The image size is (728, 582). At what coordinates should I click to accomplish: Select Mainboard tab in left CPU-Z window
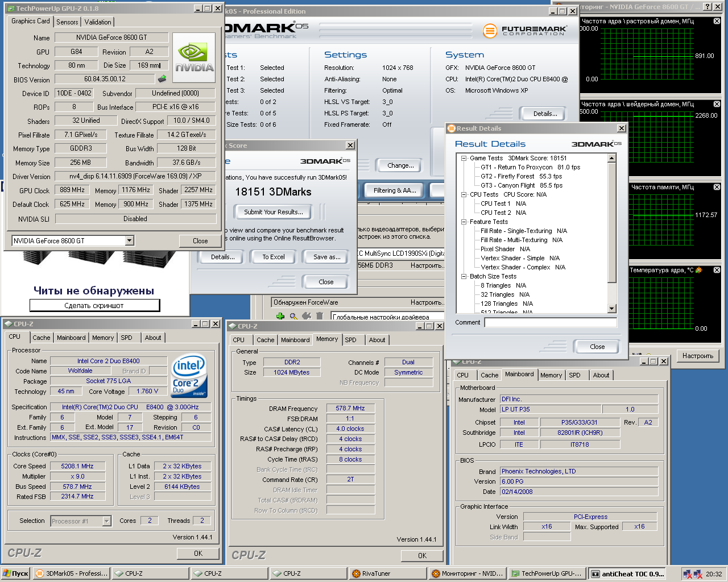click(x=71, y=338)
